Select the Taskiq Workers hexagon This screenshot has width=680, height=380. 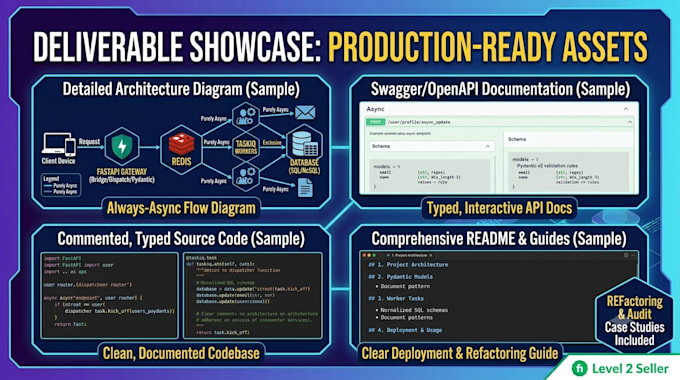point(245,147)
